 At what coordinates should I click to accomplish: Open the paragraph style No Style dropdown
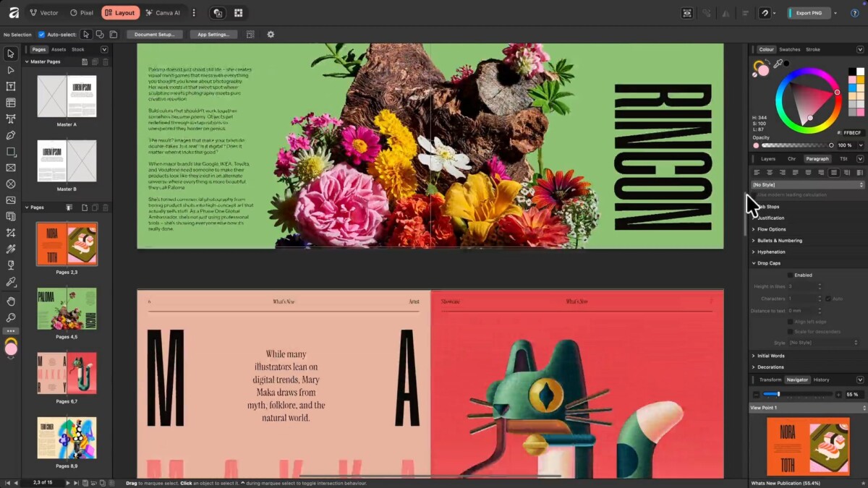pos(807,185)
